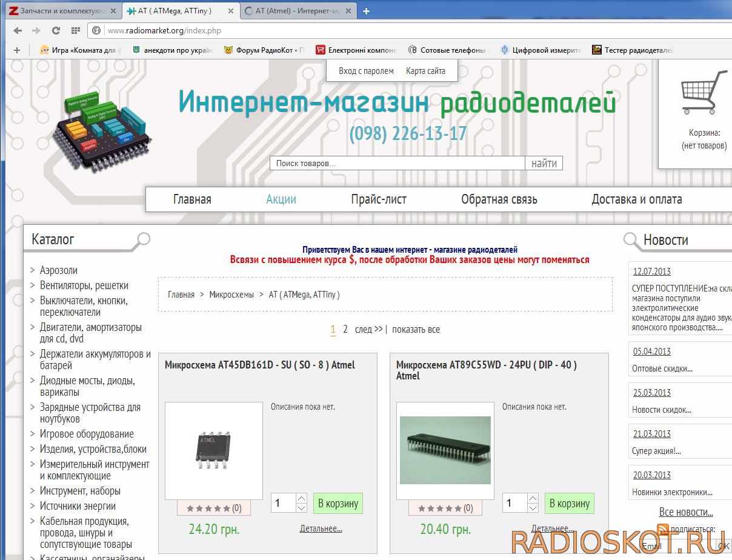Image resolution: width=732 pixels, height=560 pixels.
Task: Expand the Кабельная продукция category
Action: [85, 533]
